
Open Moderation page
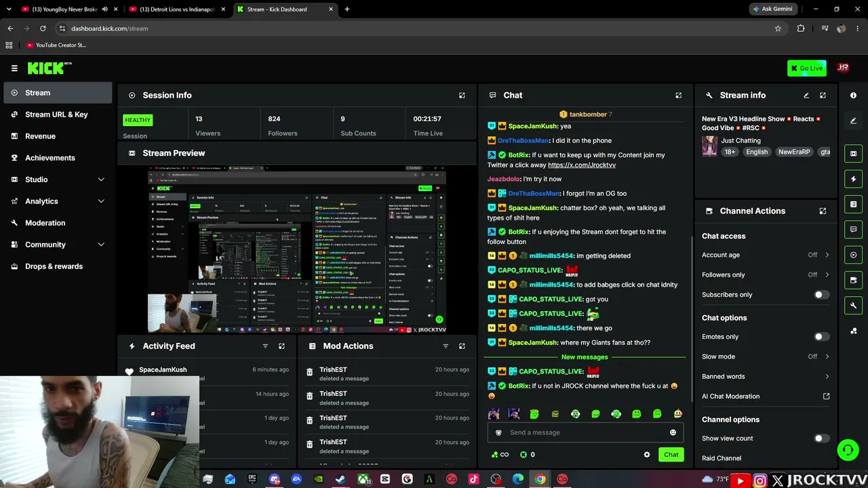[58, 223]
